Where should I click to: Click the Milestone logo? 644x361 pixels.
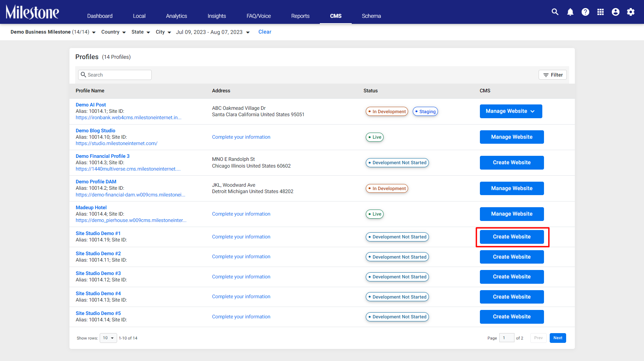pyautogui.click(x=32, y=12)
